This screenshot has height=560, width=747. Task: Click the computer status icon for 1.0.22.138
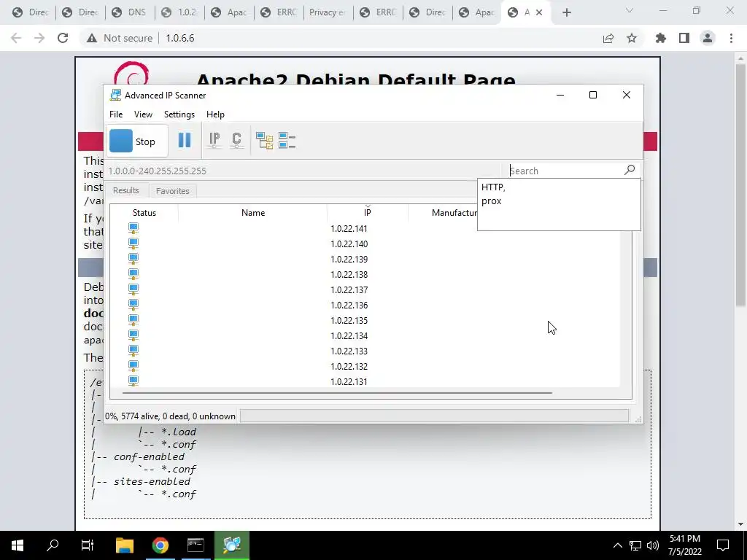pyautogui.click(x=133, y=274)
